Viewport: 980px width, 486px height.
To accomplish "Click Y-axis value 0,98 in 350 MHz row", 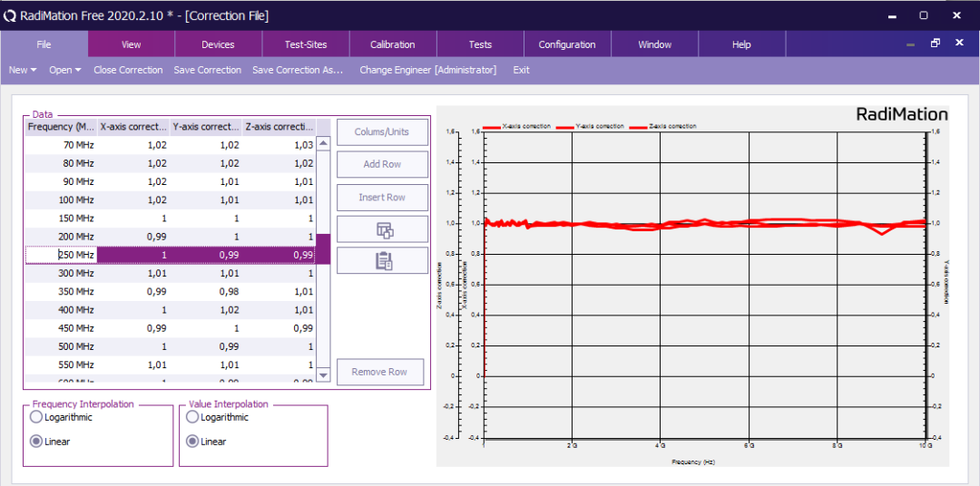I will tap(206, 291).
